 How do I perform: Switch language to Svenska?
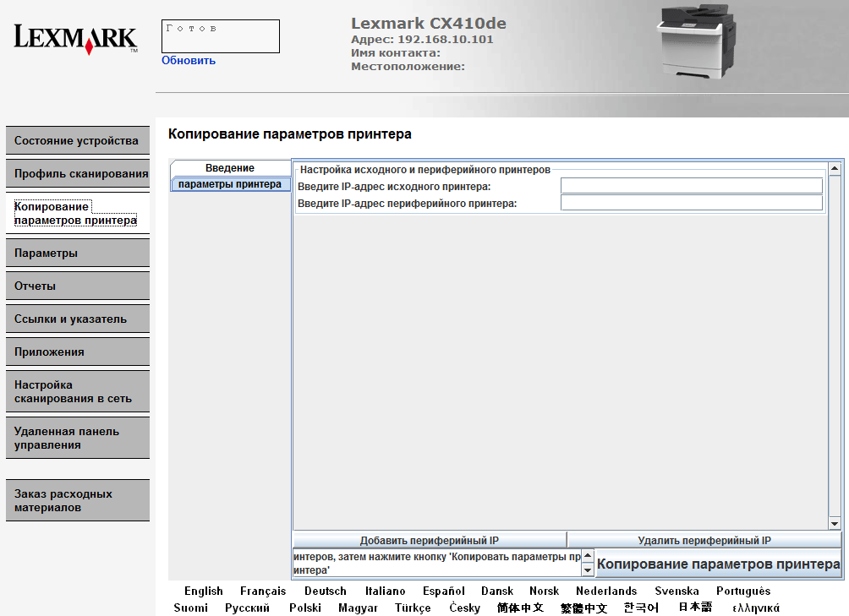tap(676, 591)
